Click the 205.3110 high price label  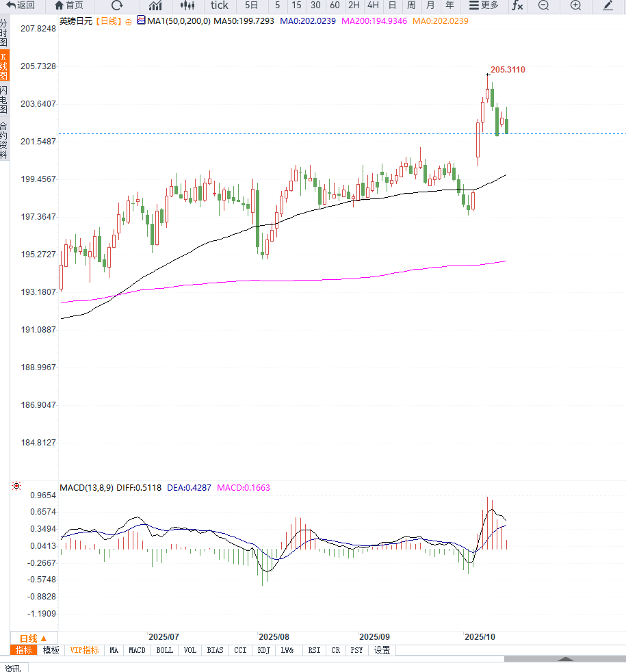[508, 69]
